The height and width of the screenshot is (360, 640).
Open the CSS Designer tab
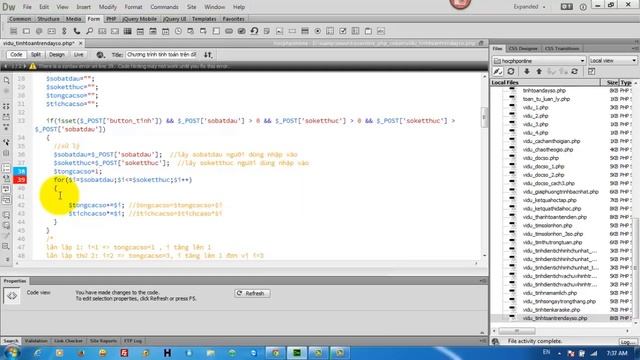coord(523,49)
